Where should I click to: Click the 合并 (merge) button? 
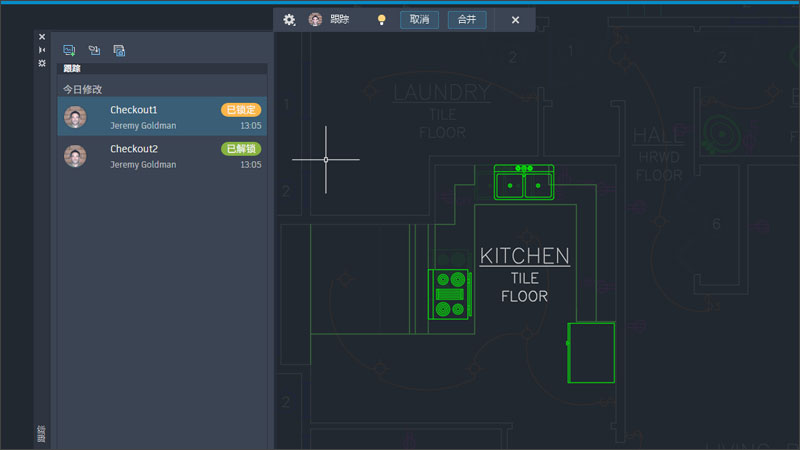click(x=467, y=20)
